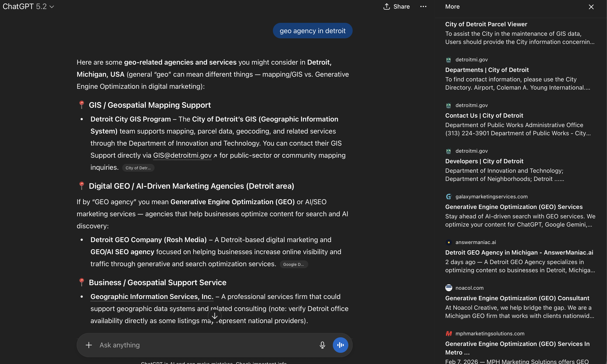This screenshot has width=607, height=364.
Task: Open Geographic Information Services, Inc. link
Action: pyautogui.click(x=152, y=297)
